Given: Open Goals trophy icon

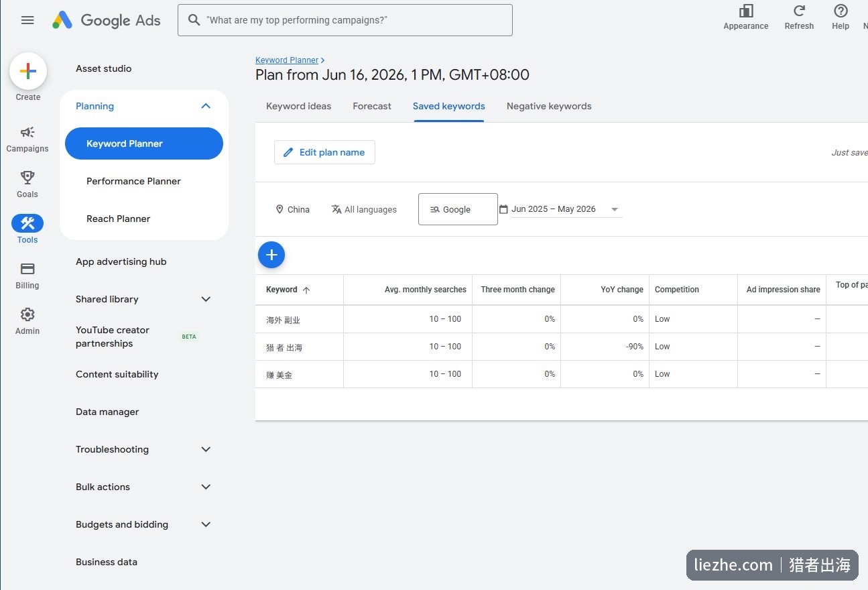Looking at the screenshot, I should tap(27, 177).
